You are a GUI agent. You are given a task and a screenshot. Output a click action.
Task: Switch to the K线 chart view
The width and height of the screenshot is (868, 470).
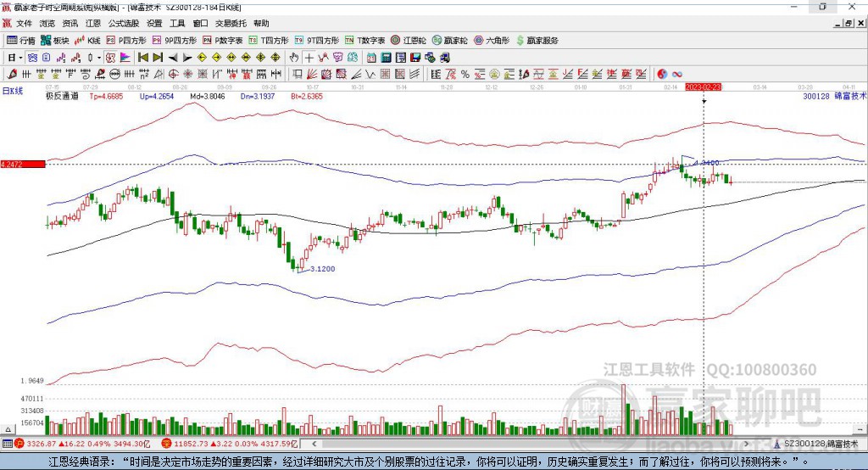point(87,41)
